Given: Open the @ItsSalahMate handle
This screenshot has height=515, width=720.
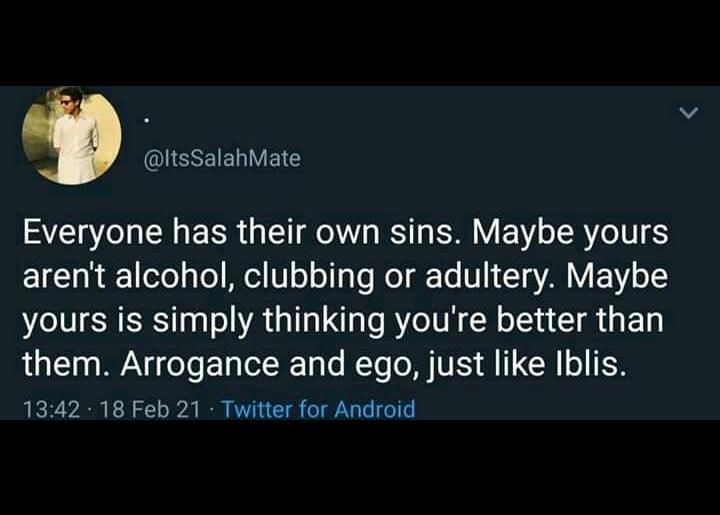Looking at the screenshot, I should point(223,158).
